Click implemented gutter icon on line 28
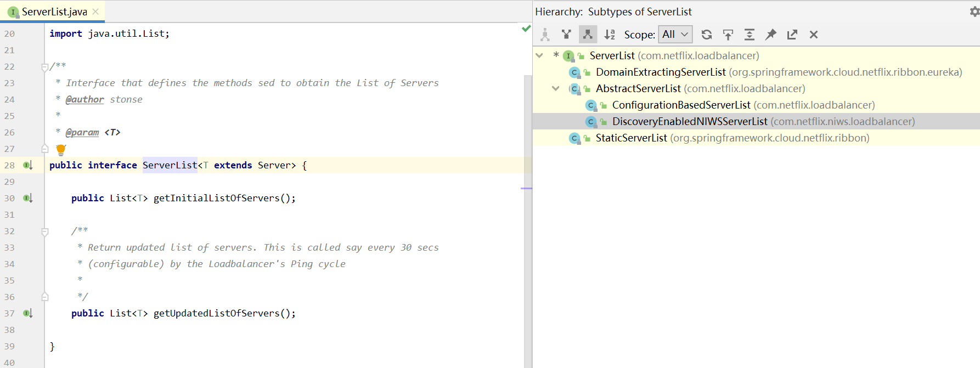Screen dimensions: 980x368 click(28, 165)
